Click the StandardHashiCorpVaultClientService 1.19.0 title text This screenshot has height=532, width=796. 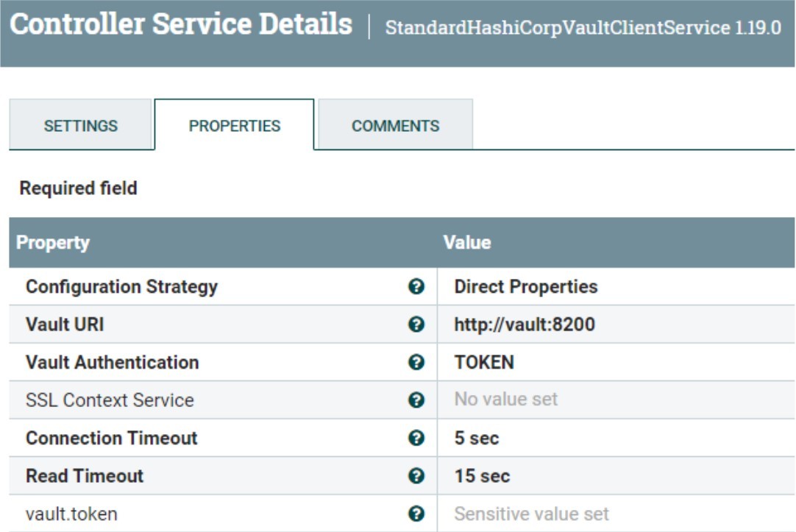583,27
